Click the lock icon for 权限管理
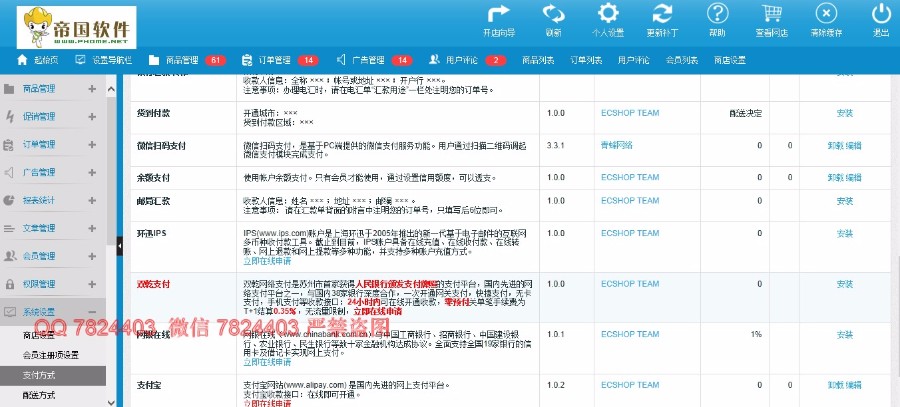 tap(9, 284)
